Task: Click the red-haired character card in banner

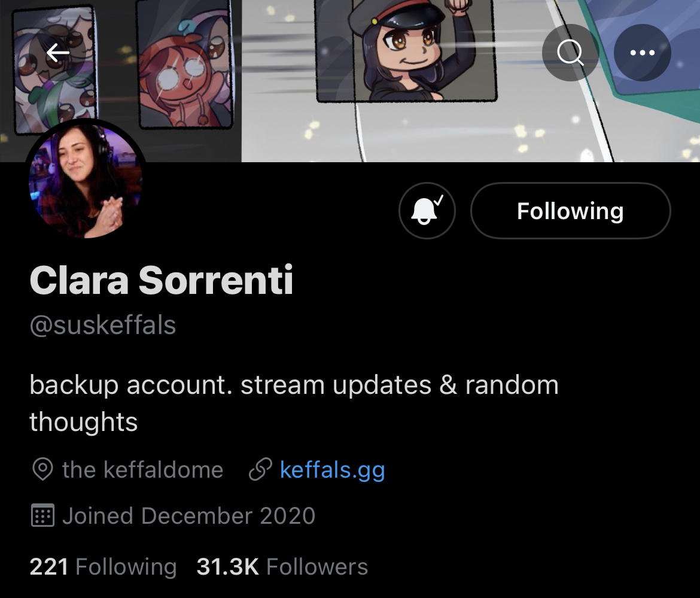Action: (185, 63)
